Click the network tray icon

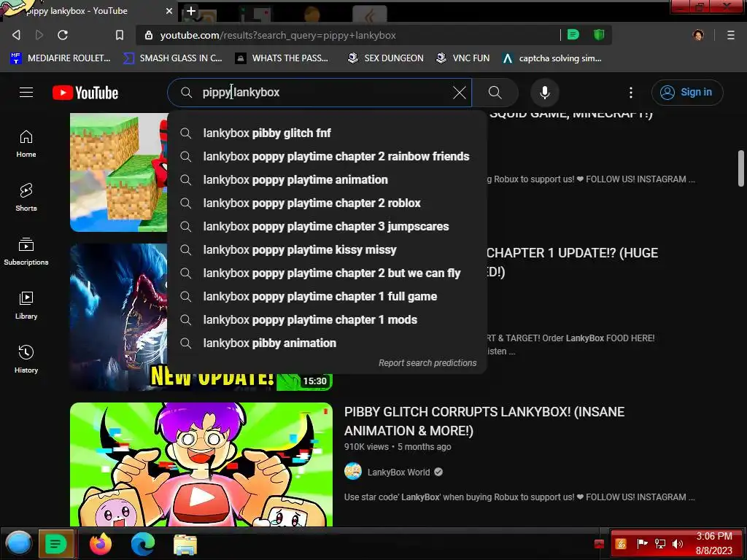click(x=659, y=544)
